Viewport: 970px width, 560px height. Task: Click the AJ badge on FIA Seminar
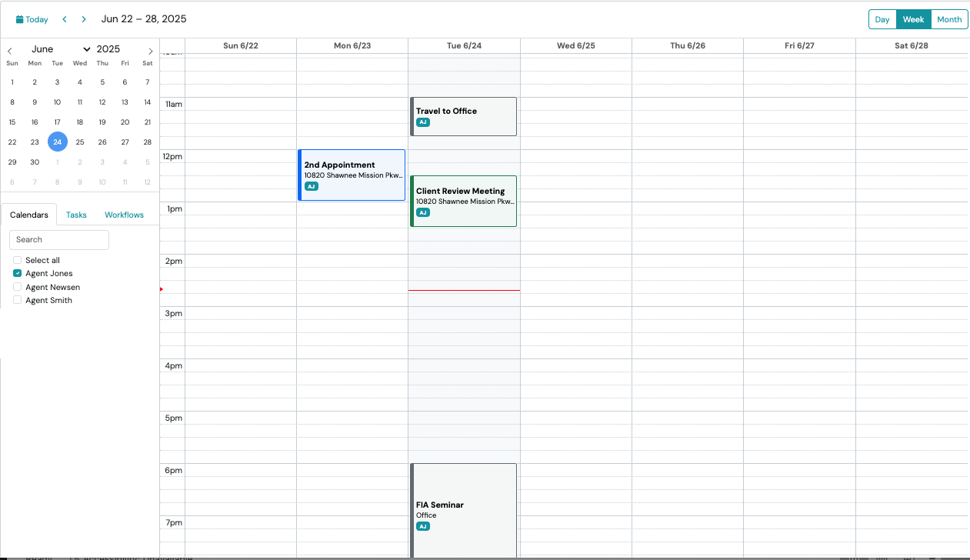point(423,526)
